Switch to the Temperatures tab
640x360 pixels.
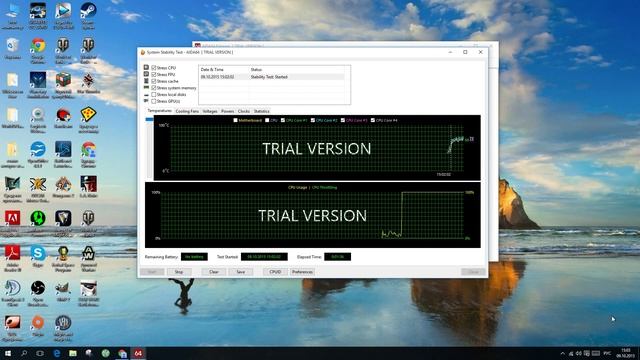159,111
